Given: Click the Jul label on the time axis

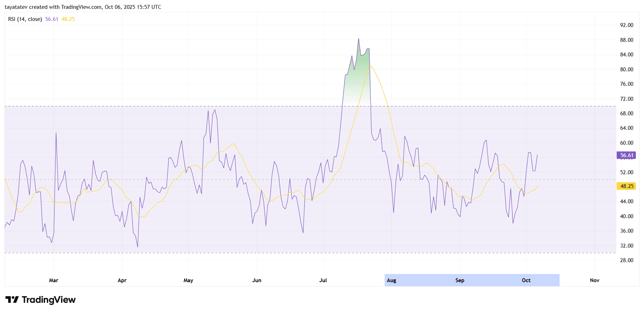Looking at the screenshot, I should pos(323,280).
